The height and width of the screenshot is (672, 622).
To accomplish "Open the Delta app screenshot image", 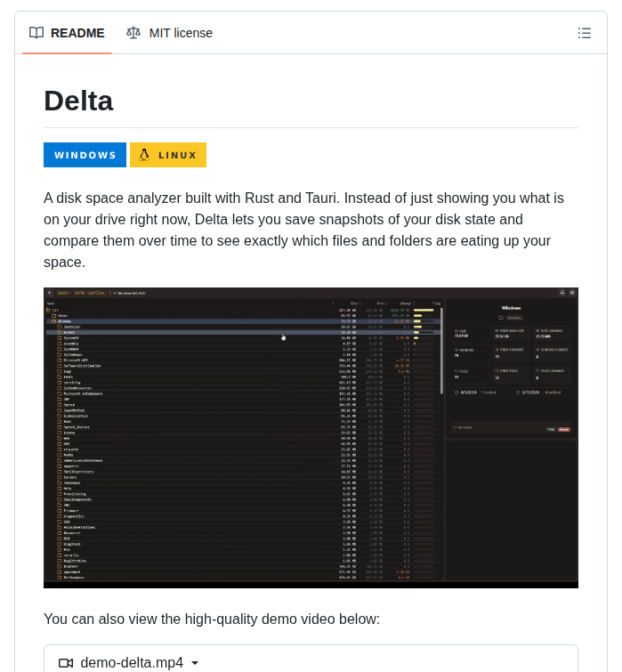I will 311,438.
